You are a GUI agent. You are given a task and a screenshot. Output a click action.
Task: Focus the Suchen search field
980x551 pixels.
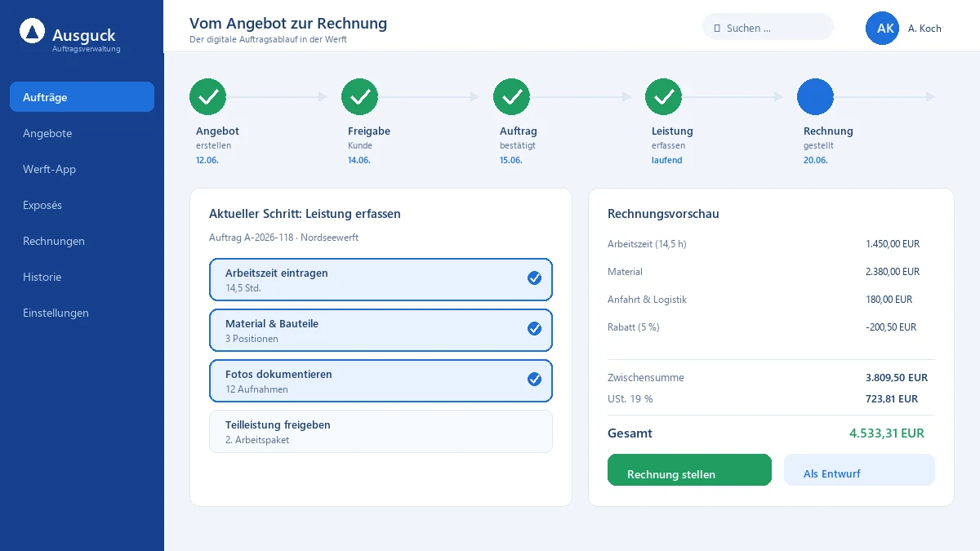(x=768, y=27)
